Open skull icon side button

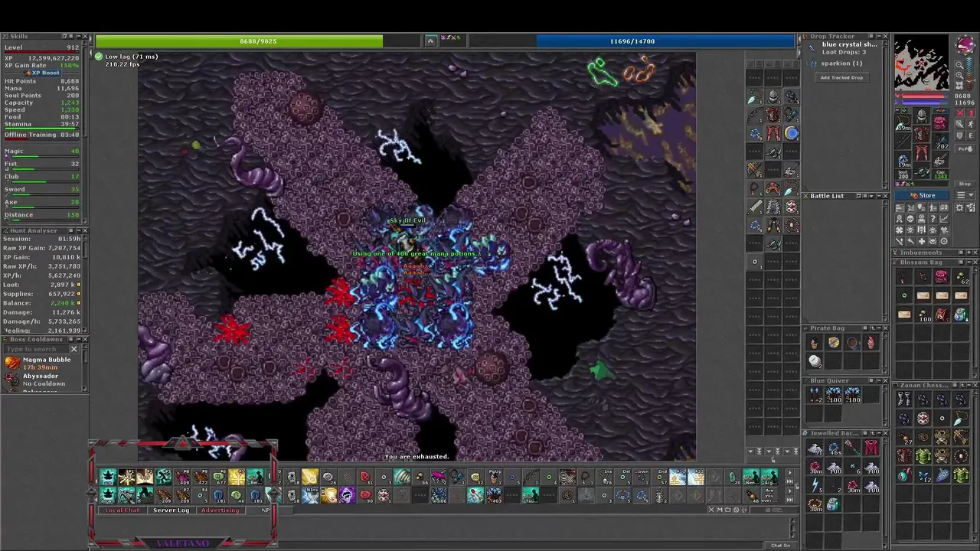click(x=910, y=218)
